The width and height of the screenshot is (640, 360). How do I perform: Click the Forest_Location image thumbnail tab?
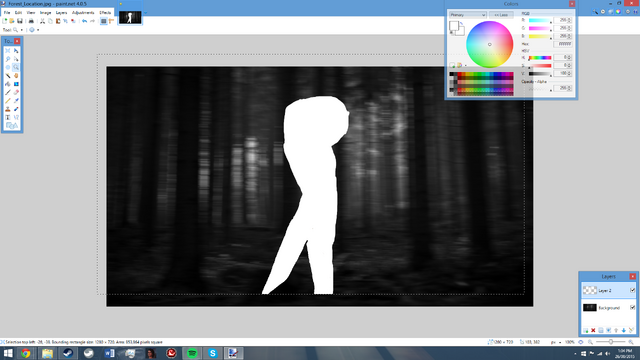tap(130, 17)
